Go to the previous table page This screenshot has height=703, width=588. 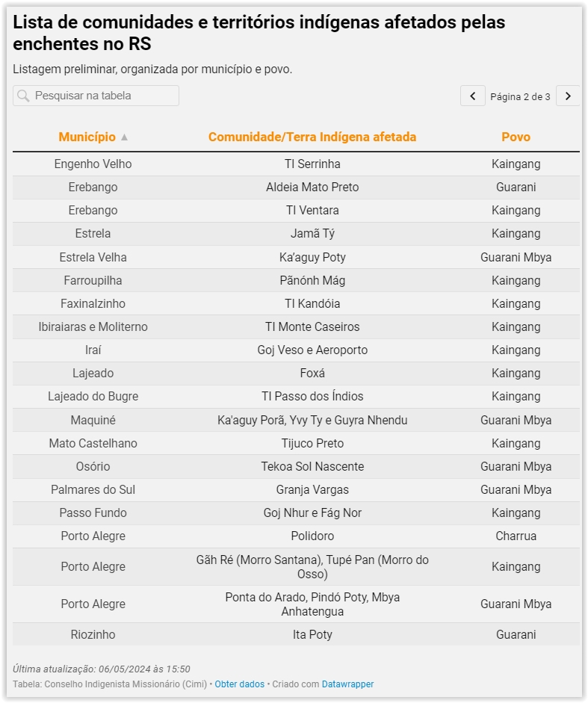pos(472,96)
